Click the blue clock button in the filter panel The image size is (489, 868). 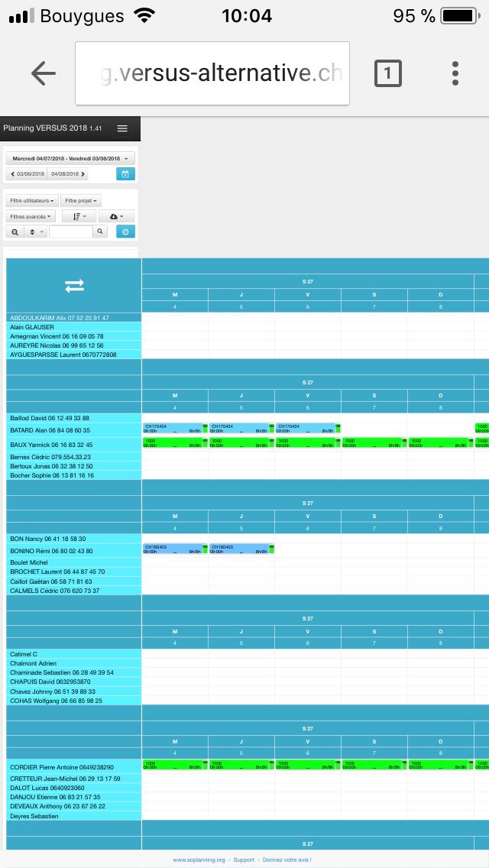click(x=125, y=232)
